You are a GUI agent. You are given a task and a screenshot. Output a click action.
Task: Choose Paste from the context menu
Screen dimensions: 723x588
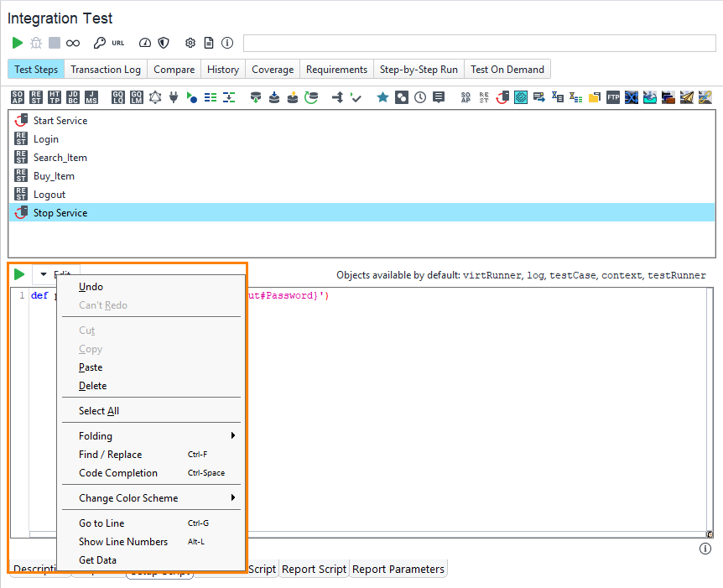click(x=90, y=367)
